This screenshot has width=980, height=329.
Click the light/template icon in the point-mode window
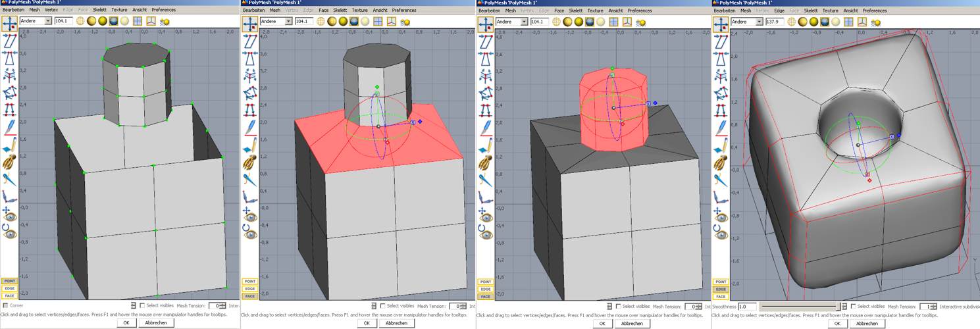tap(165, 22)
